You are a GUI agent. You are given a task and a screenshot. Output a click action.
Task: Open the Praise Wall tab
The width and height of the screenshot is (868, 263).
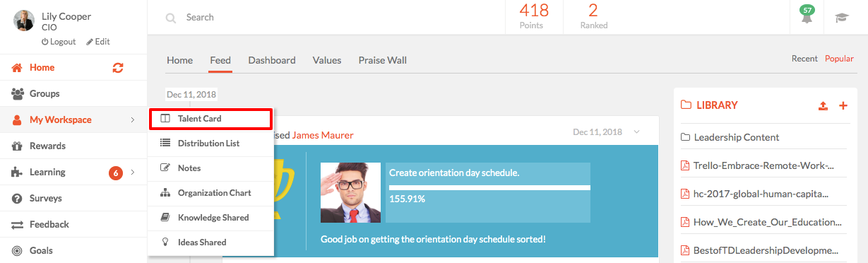point(383,60)
